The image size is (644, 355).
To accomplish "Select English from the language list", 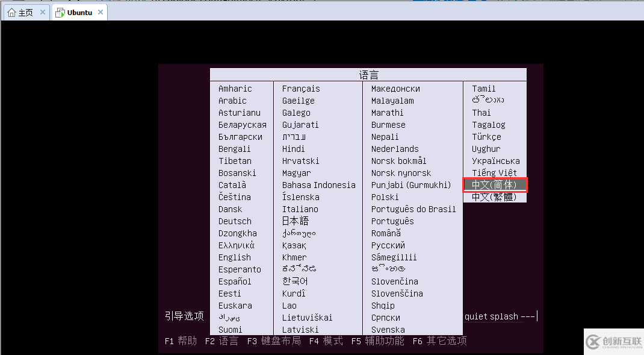I will (234, 257).
